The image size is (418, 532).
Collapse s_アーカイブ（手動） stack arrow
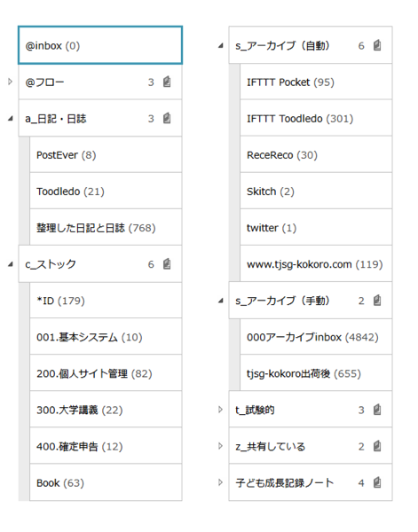click(221, 301)
